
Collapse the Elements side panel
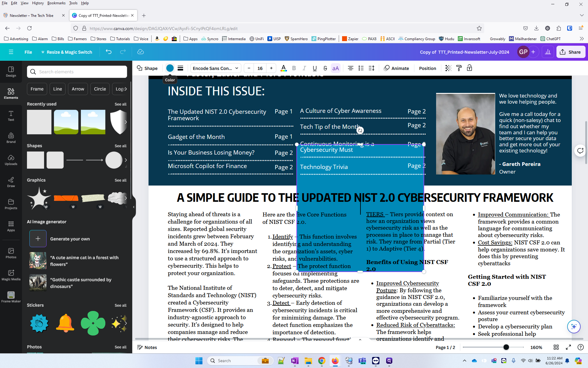(134, 207)
